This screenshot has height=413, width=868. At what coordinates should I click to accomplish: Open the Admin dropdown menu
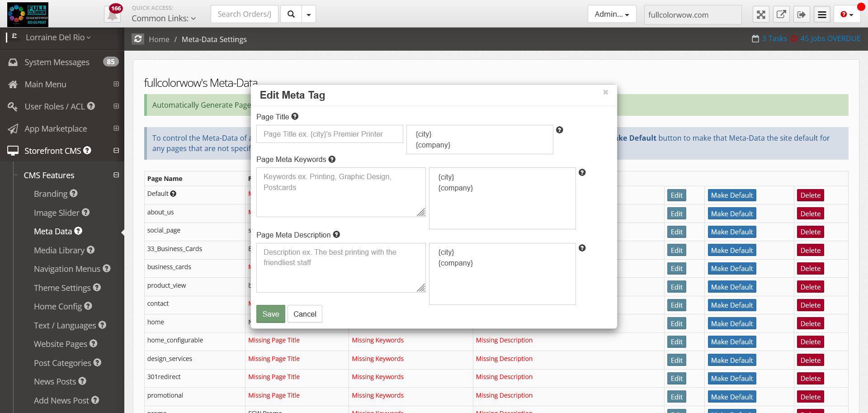click(x=612, y=14)
